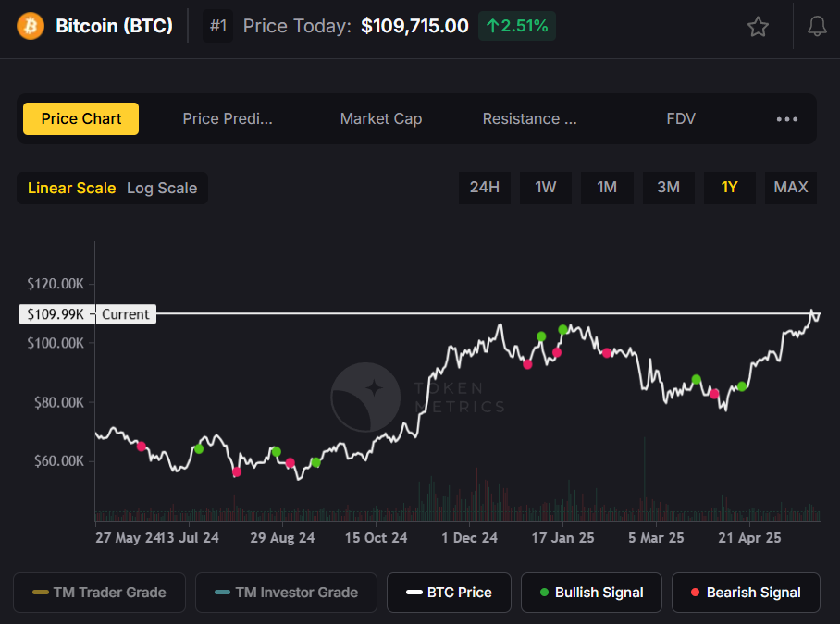Click the $80.00K axis label

(x=59, y=402)
